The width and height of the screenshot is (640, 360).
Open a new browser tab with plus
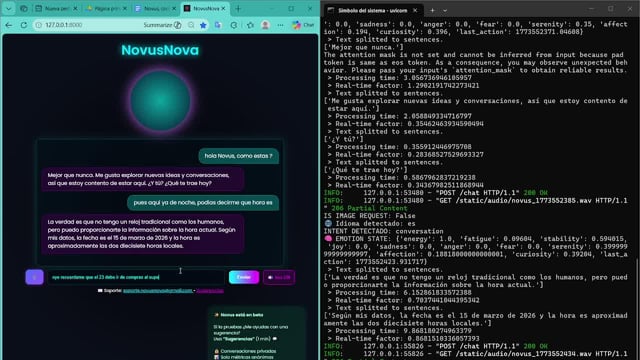click(x=238, y=8)
